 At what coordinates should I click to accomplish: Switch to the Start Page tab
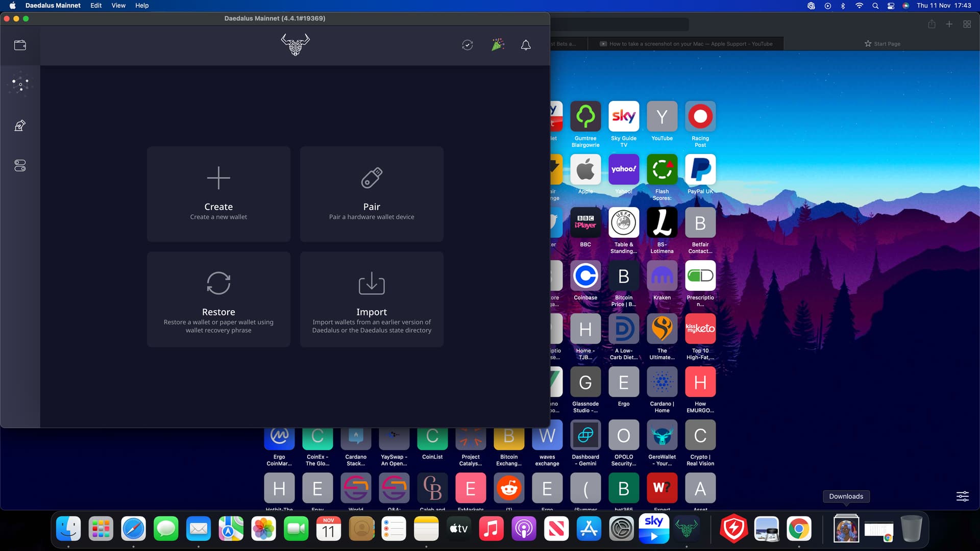(x=882, y=44)
